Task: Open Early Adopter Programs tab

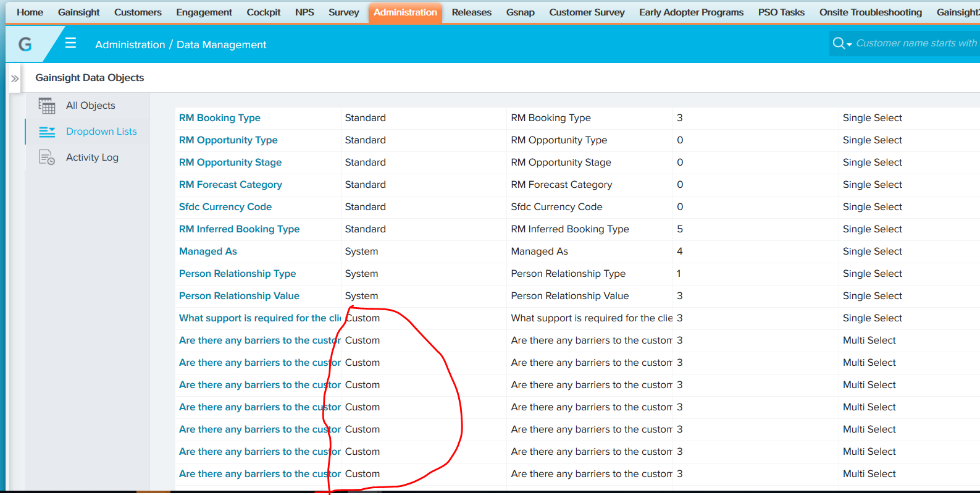Action: 691,12
